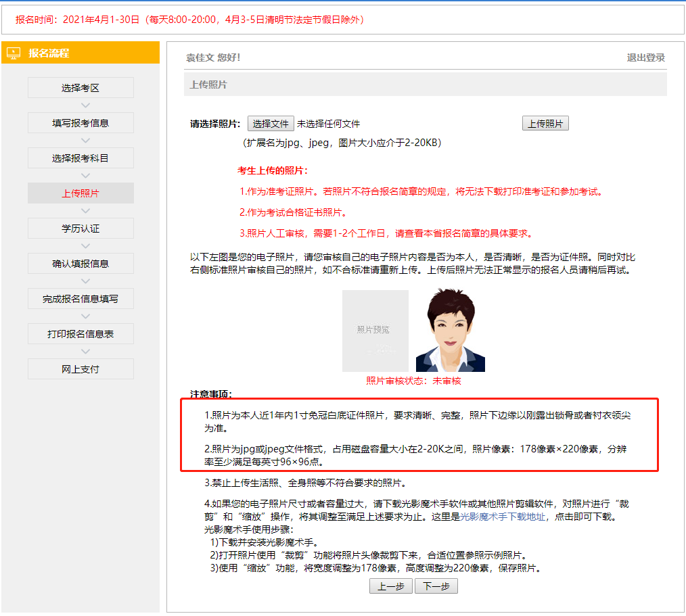
Task: Click the 下一步 next step button
Action: [436, 586]
